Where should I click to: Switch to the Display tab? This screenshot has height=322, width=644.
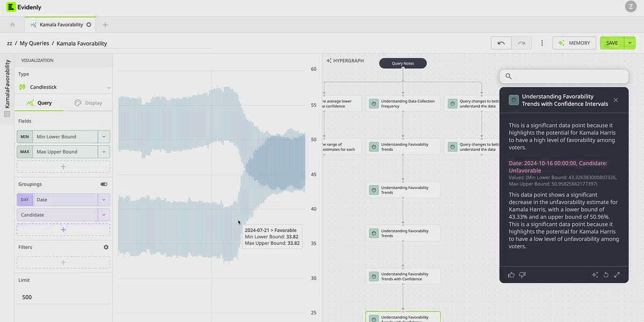tap(88, 103)
